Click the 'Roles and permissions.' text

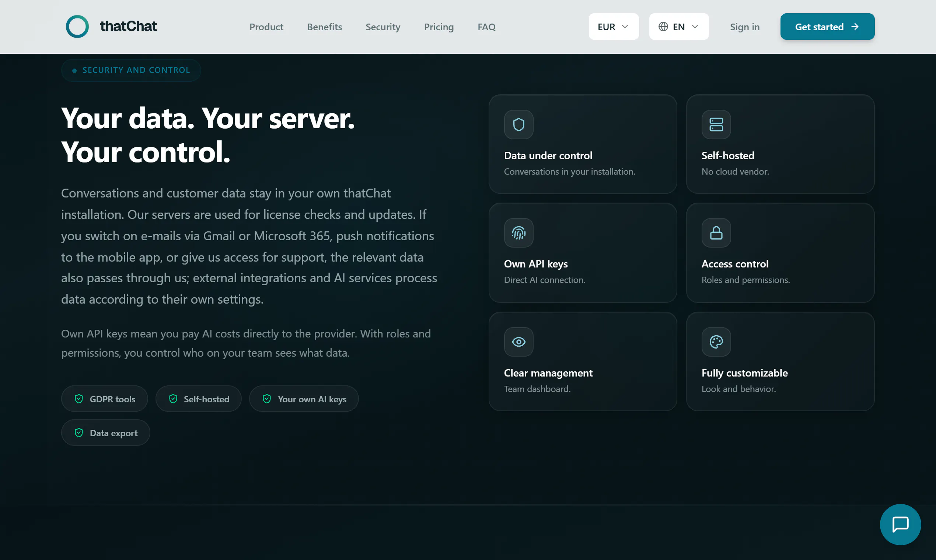[745, 280]
